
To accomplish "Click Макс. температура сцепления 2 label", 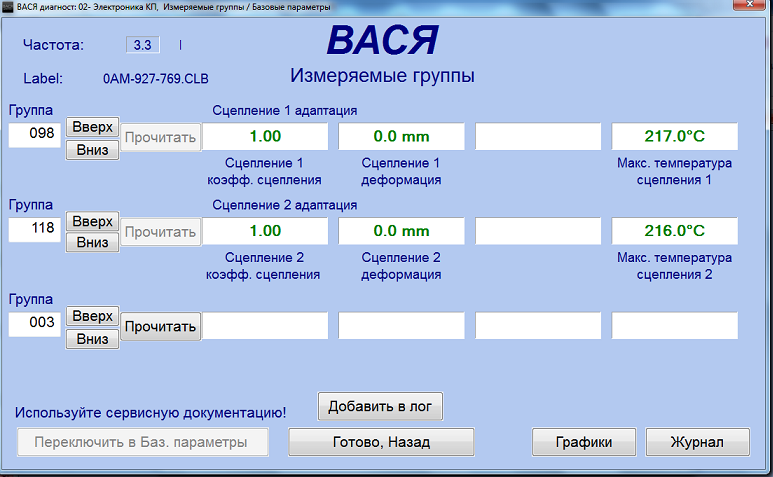I will coord(674,266).
